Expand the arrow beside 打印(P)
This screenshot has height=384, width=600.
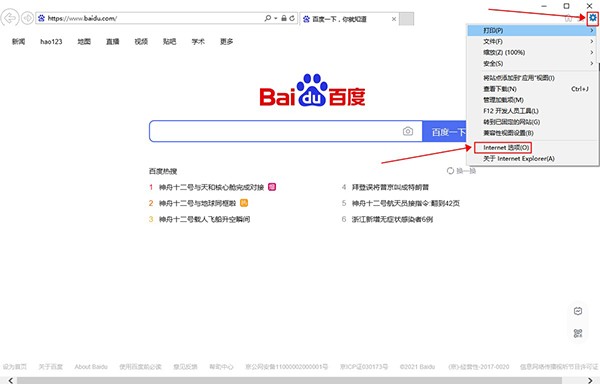coord(592,30)
